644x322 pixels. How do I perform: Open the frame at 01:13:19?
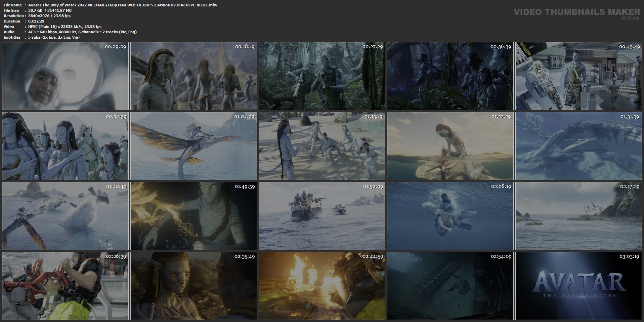click(322, 146)
